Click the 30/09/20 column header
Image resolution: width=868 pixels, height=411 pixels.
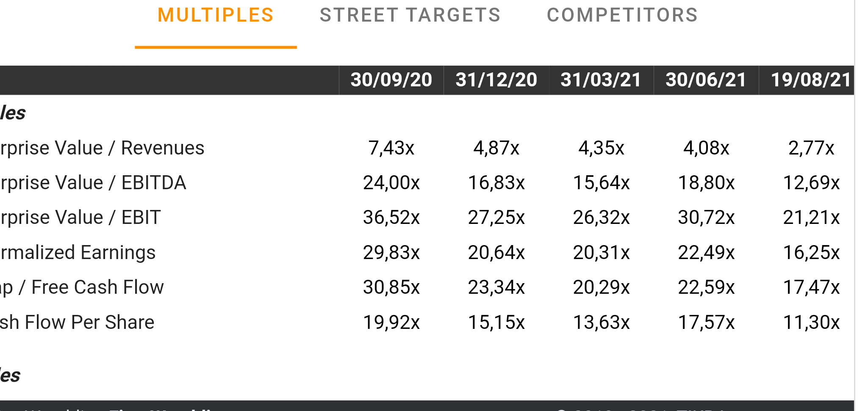coord(391,80)
